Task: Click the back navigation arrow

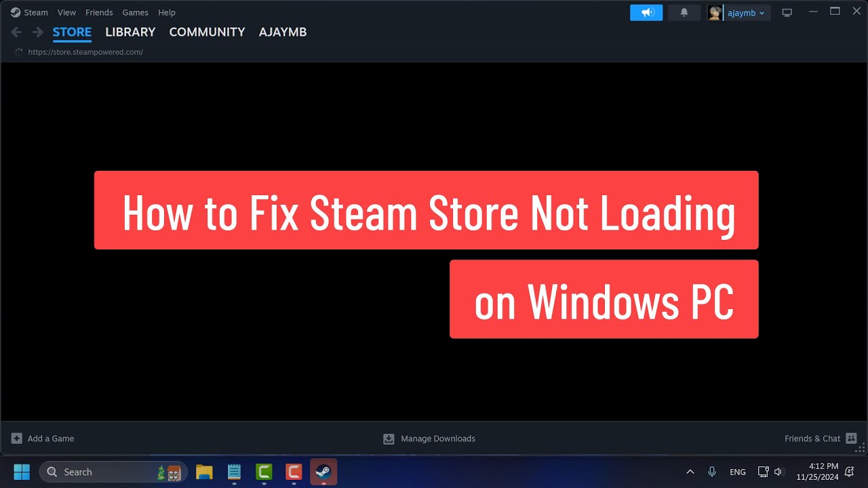Action: click(x=16, y=32)
